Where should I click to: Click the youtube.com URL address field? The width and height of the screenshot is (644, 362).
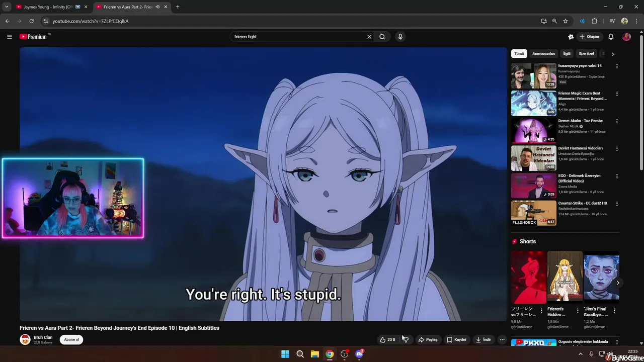[292, 21]
